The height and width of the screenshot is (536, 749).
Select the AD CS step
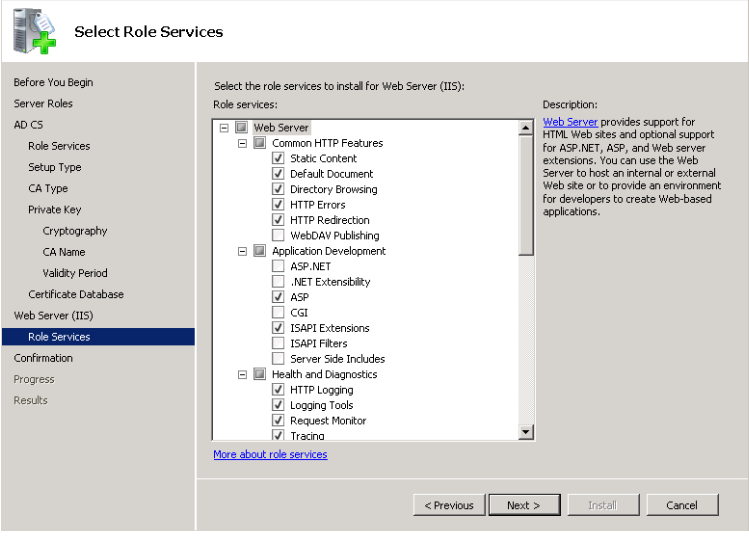[x=28, y=125]
